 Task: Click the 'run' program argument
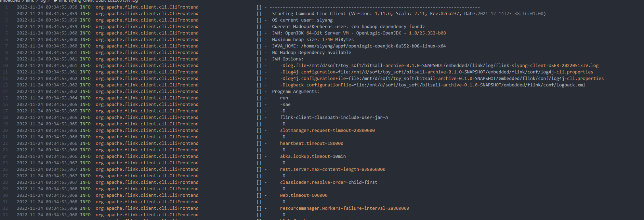point(284,98)
